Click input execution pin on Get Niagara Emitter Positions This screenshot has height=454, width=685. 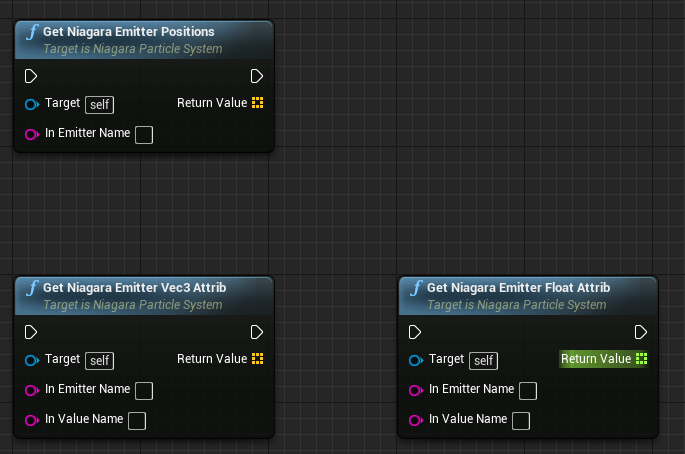click(31, 76)
